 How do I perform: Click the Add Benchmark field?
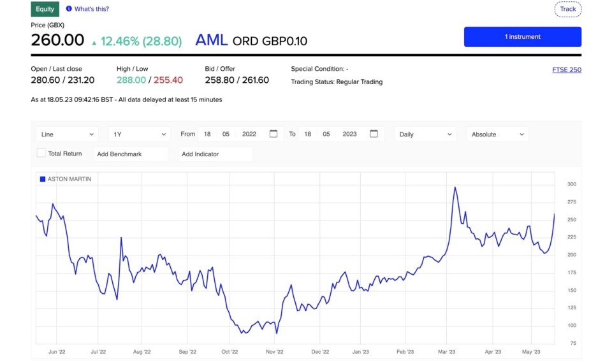click(131, 154)
